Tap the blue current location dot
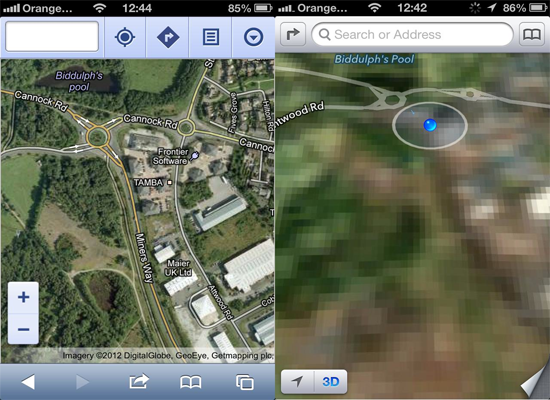The height and width of the screenshot is (400, 550). (x=430, y=125)
